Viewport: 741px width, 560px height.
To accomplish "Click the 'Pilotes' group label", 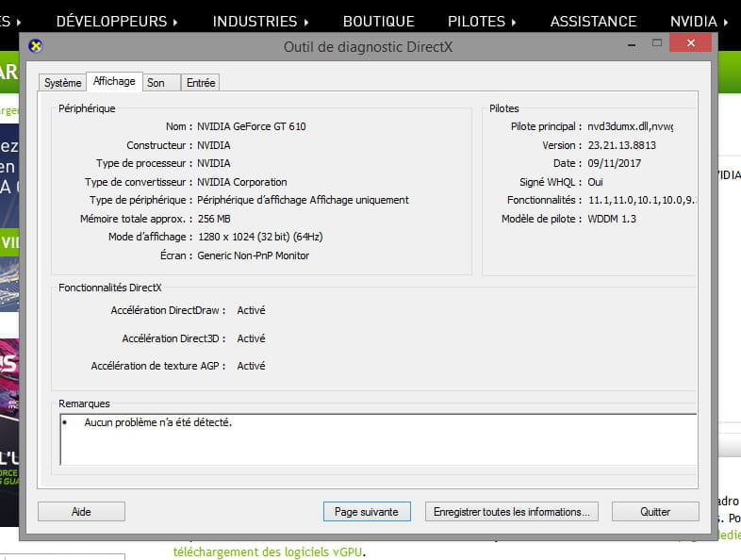I will point(503,108).
